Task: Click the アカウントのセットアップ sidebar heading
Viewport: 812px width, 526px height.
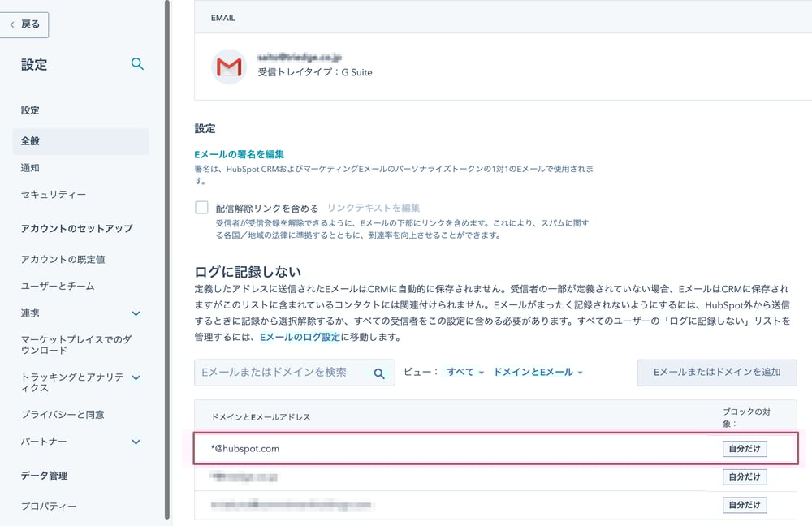Action: point(76,228)
